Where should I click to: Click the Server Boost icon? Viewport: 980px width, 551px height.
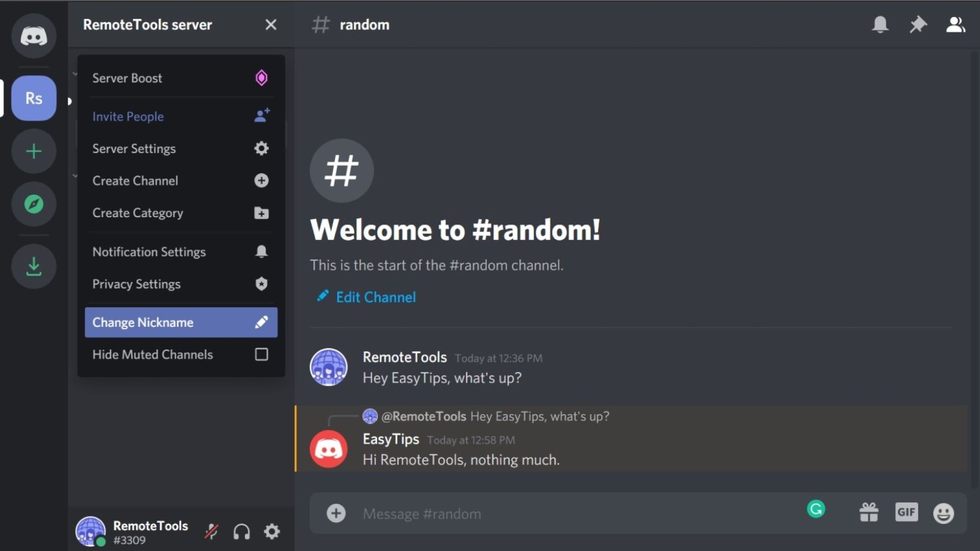261,77
